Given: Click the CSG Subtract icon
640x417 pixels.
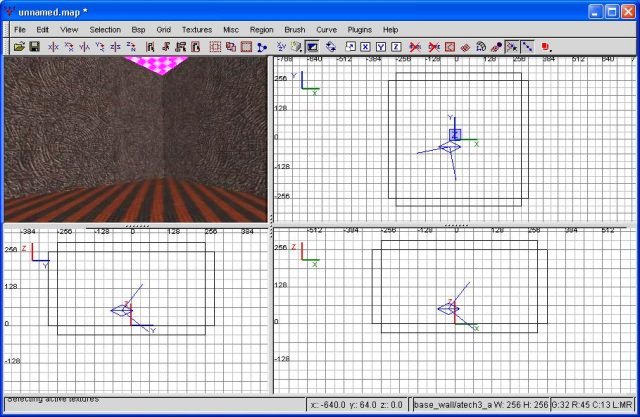Looking at the screenshot, I should (215, 47).
